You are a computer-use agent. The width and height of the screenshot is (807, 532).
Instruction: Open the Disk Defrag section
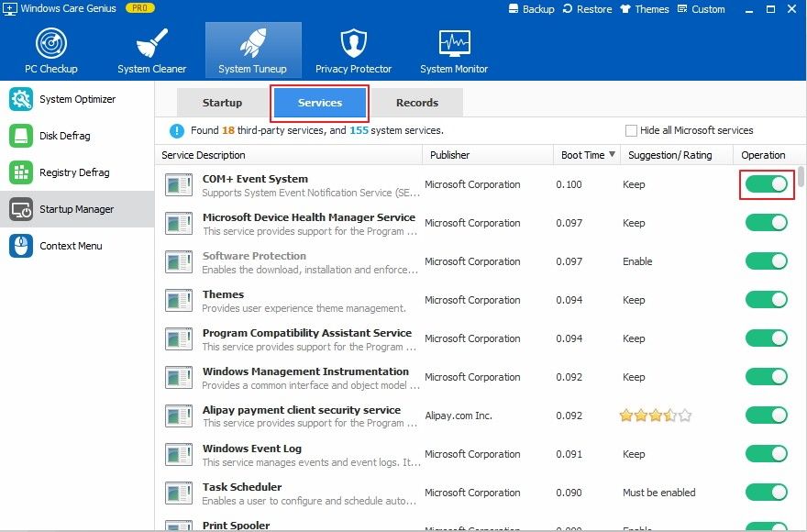click(x=77, y=136)
